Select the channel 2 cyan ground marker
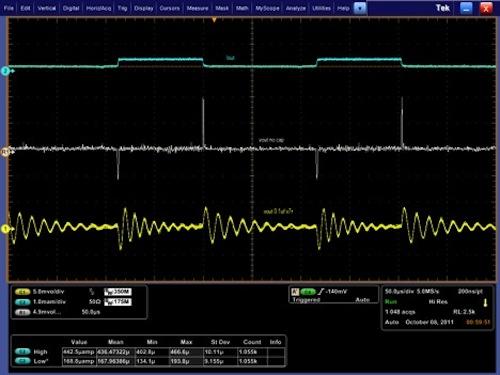 click(5, 71)
